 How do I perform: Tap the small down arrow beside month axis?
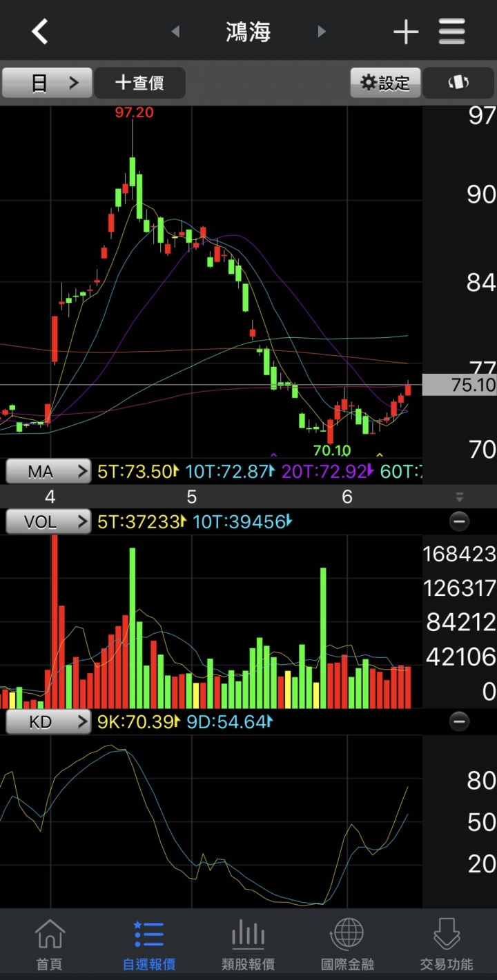tap(460, 497)
